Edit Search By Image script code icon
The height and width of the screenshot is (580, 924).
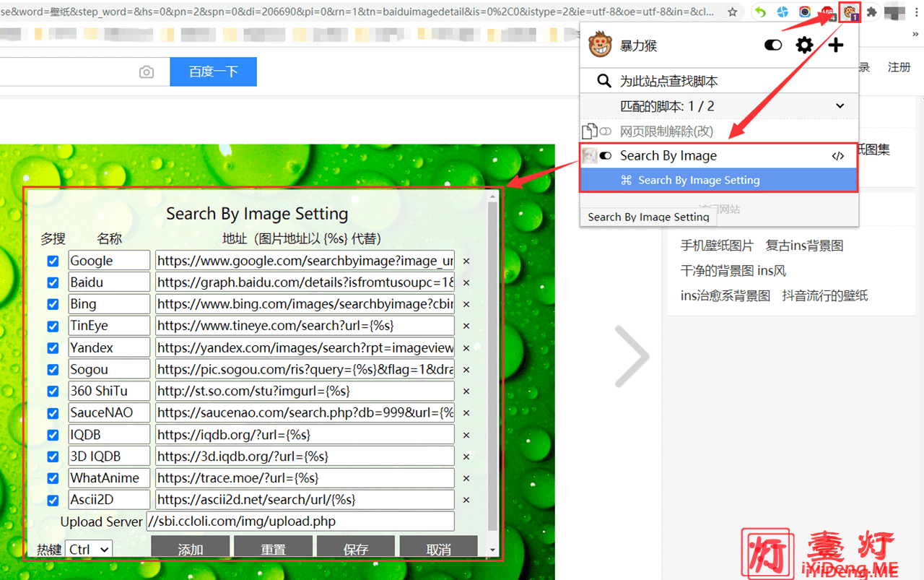pos(837,156)
